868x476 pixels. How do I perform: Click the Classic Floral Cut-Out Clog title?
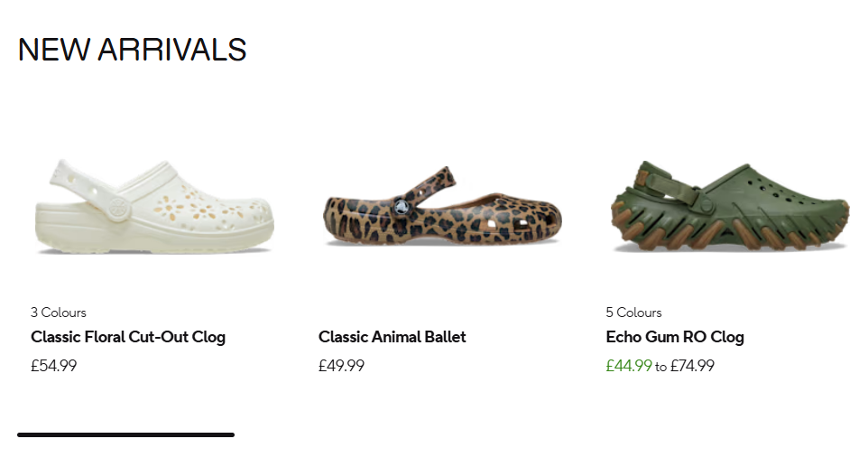[128, 337]
